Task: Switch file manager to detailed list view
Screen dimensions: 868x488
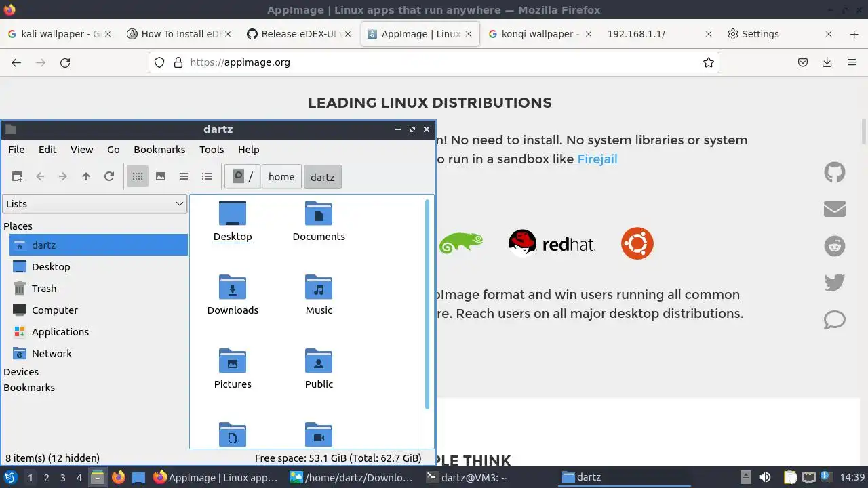Action: click(x=207, y=176)
